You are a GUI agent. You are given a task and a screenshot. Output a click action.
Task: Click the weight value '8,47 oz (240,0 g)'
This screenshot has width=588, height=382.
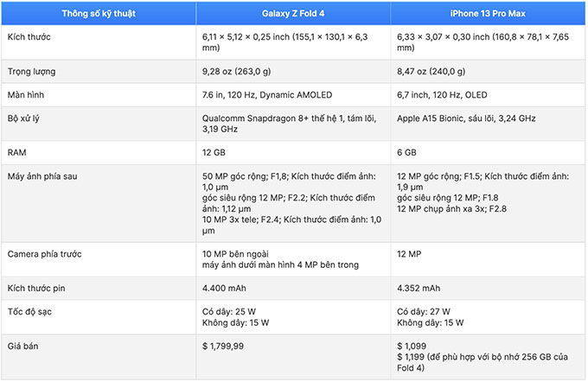pos(431,71)
